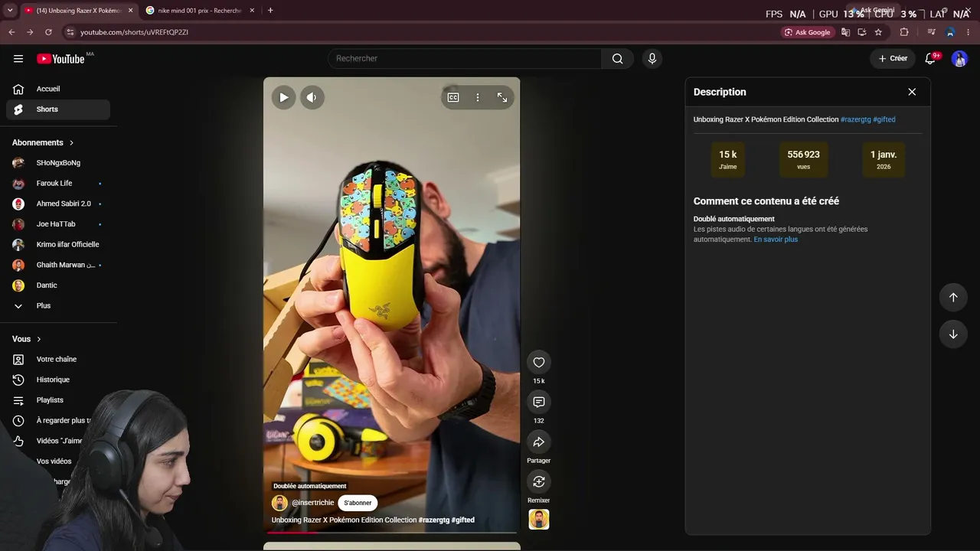This screenshot has height=551, width=980.
Task: Click the #razergtg hashtag under the video
Action: [434, 520]
